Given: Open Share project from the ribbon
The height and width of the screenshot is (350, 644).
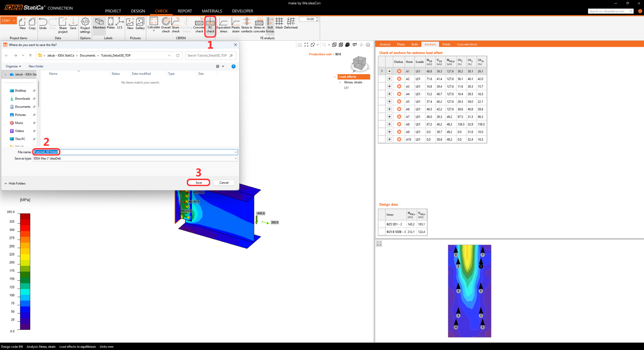Looking at the screenshot, I should (x=63, y=26).
